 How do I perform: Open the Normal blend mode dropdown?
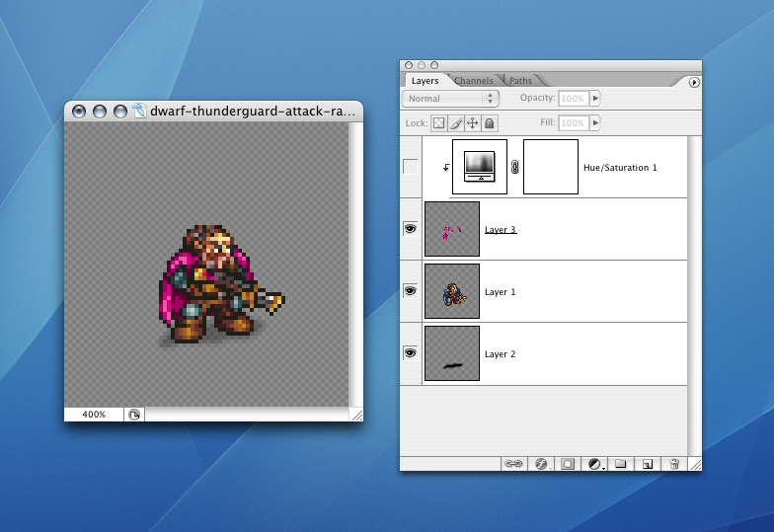pos(450,99)
